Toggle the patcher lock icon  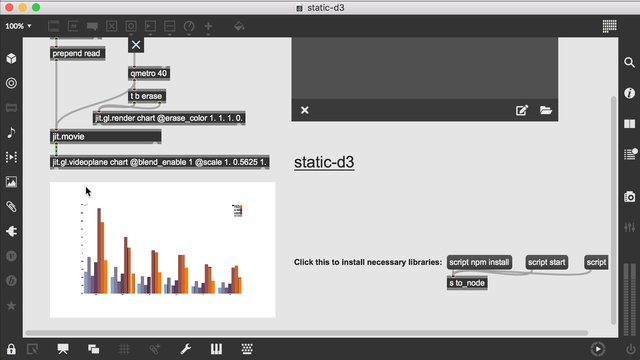click(x=11, y=349)
